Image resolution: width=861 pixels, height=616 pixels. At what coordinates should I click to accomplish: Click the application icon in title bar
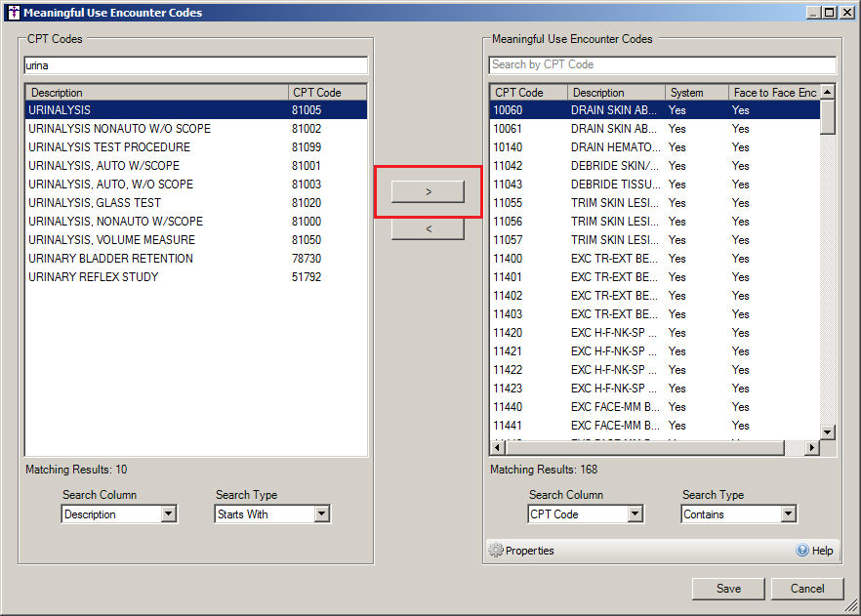pyautogui.click(x=14, y=12)
